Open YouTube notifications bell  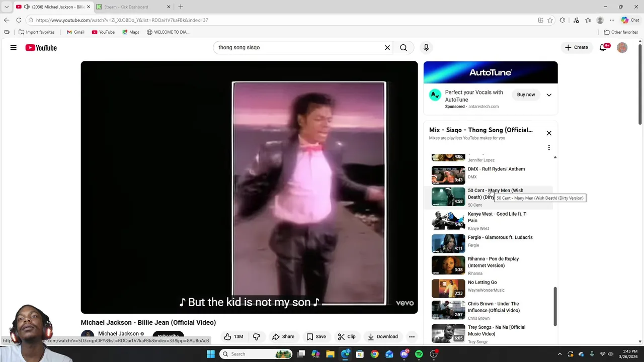click(603, 48)
